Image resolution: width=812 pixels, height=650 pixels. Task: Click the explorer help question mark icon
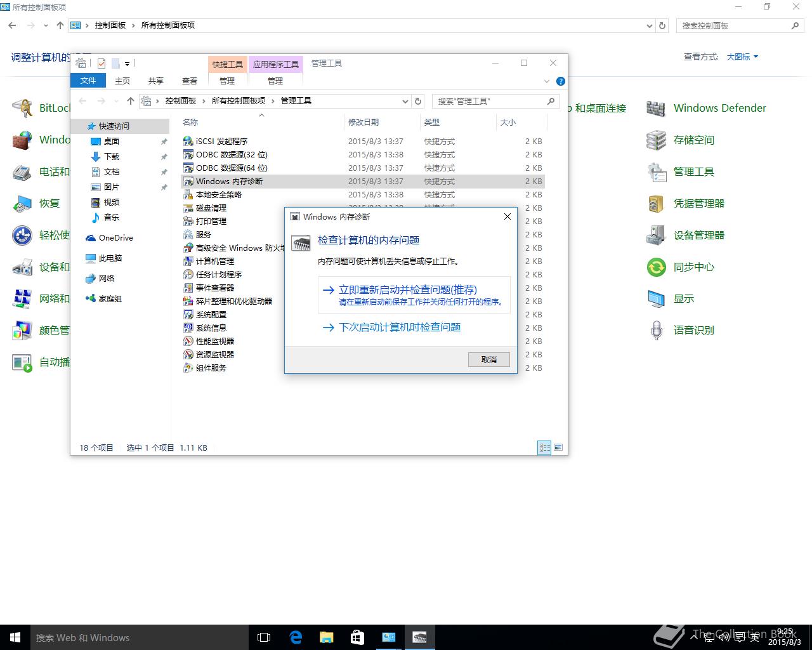pyautogui.click(x=561, y=81)
